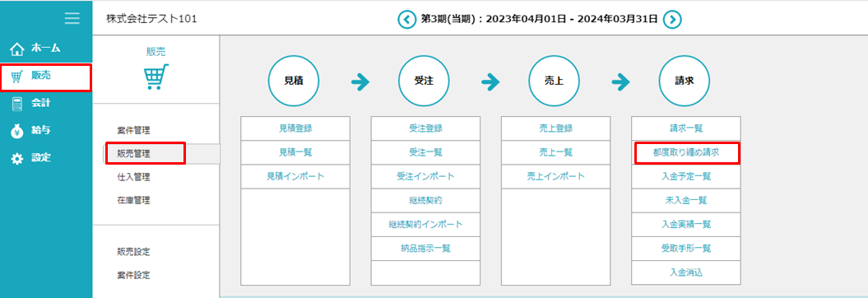Click the large cart icon under 販売 heading
Image resolution: width=868 pixels, height=298 pixels.
pos(156,77)
